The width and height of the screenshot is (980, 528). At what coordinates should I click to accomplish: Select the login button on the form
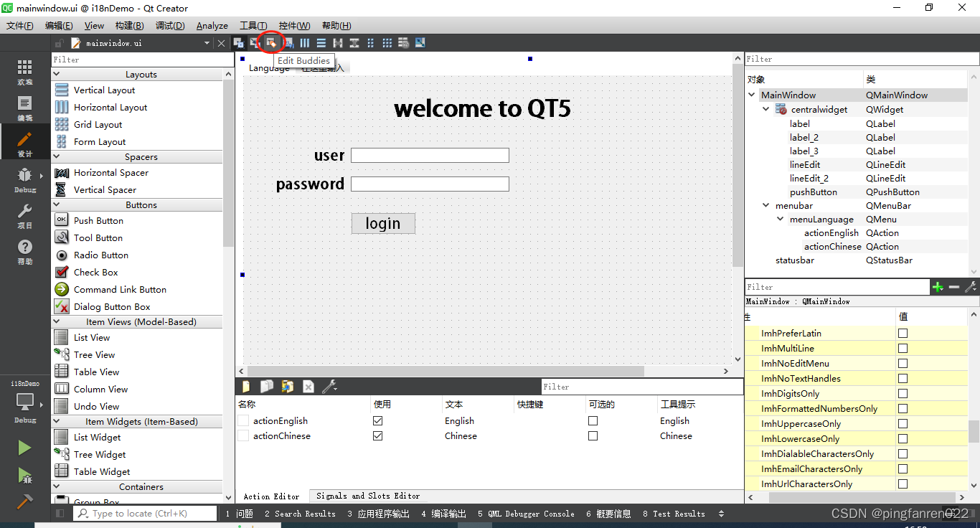pyautogui.click(x=383, y=223)
